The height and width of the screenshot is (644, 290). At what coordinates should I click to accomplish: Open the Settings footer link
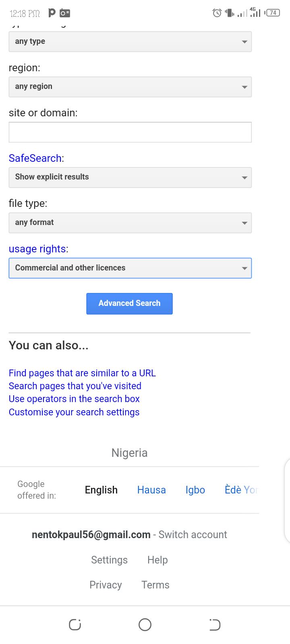[x=109, y=560]
